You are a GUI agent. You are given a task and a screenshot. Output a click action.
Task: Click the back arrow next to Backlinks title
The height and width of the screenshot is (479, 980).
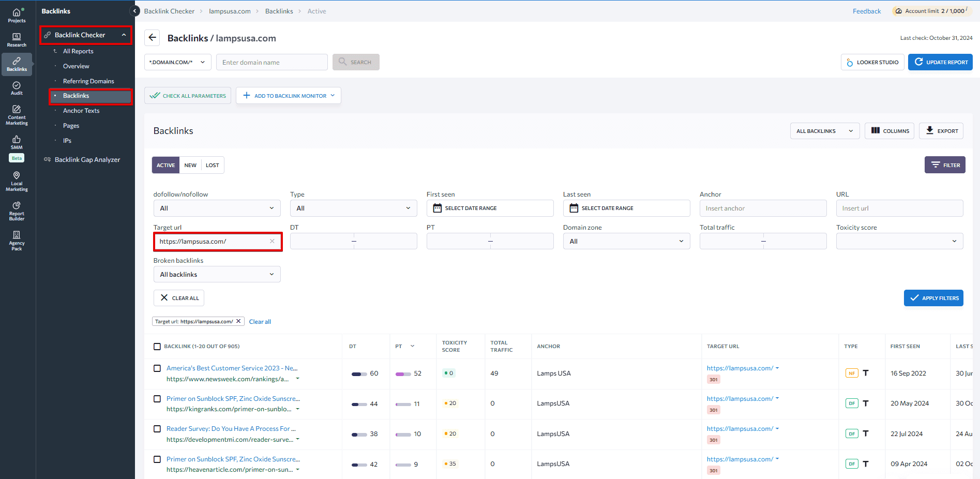(x=152, y=37)
